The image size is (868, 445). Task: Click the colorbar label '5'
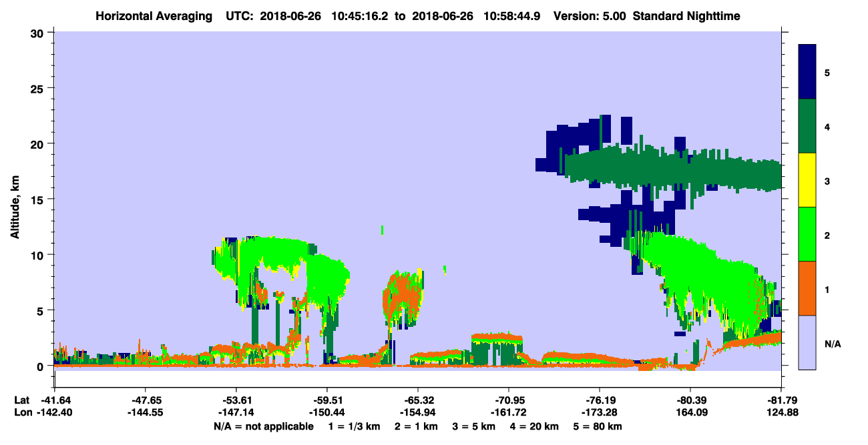pos(827,72)
